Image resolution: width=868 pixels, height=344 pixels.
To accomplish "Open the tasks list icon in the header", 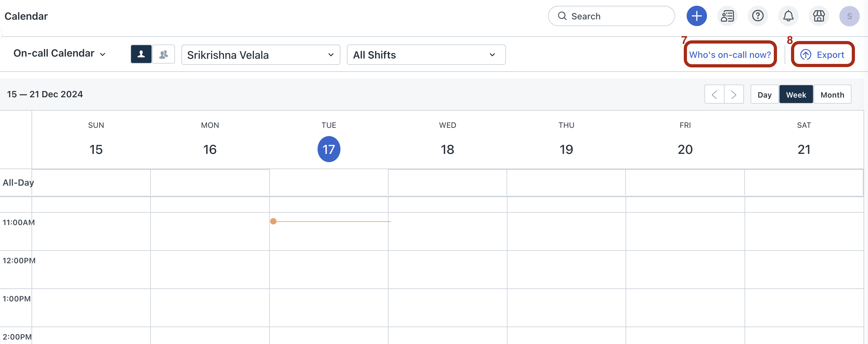I will click(x=727, y=16).
